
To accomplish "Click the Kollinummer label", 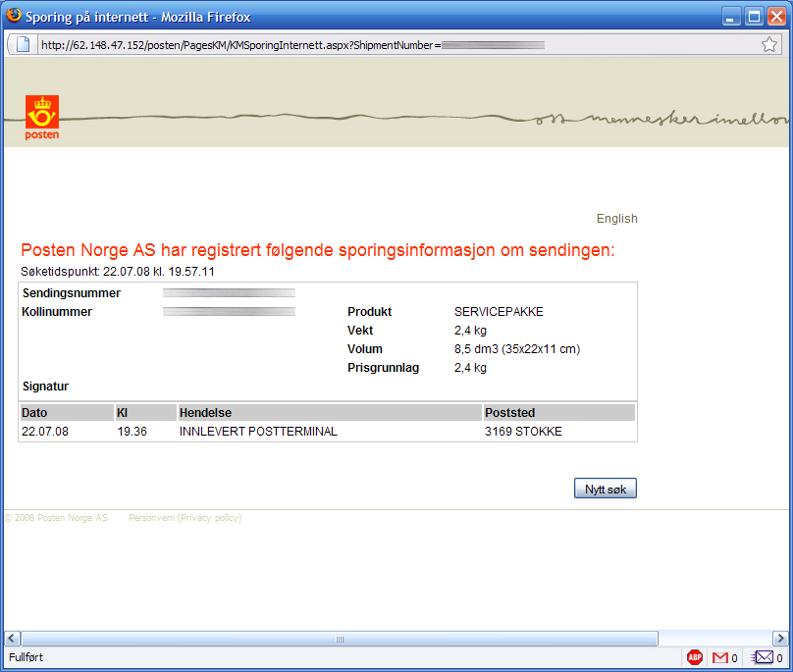I will [57, 312].
